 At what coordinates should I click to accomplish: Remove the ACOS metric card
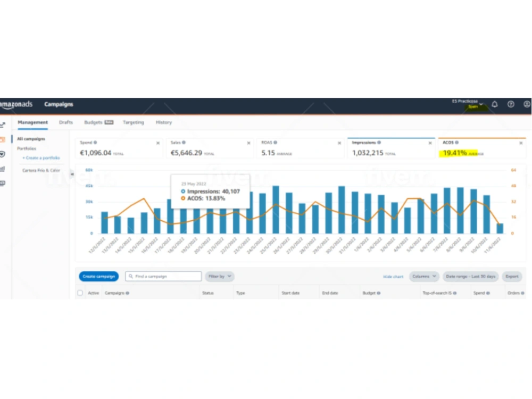pos(521,143)
